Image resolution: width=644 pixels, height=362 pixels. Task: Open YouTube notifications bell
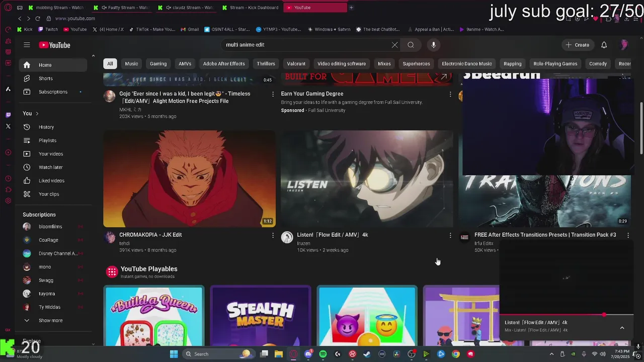tap(604, 45)
